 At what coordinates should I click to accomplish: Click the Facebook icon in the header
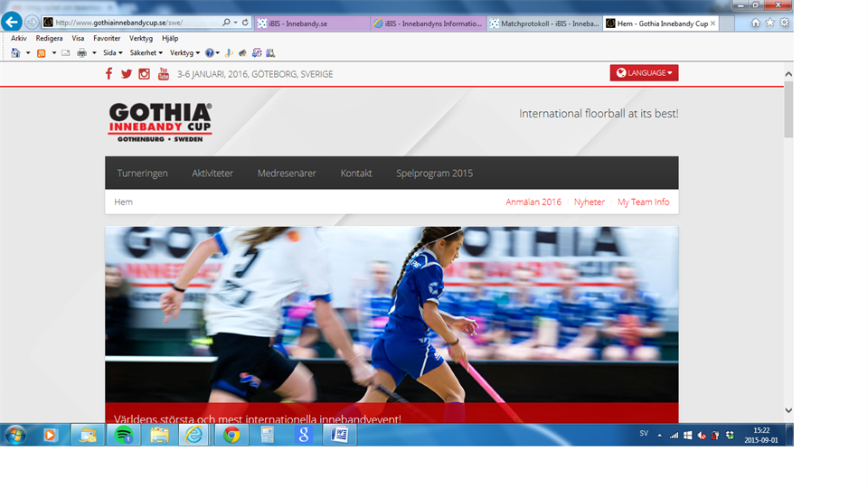tap(109, 74)
